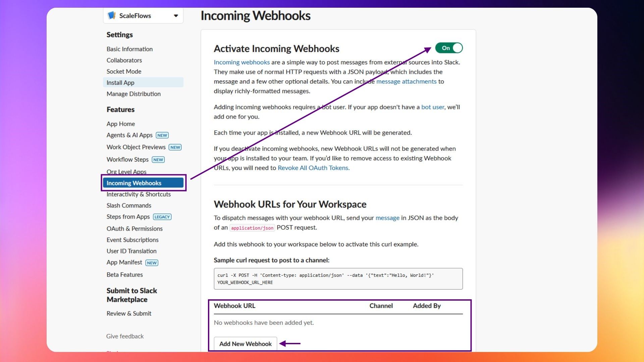
Task: Open the message attachments link
Action: (x=406, y=81)
